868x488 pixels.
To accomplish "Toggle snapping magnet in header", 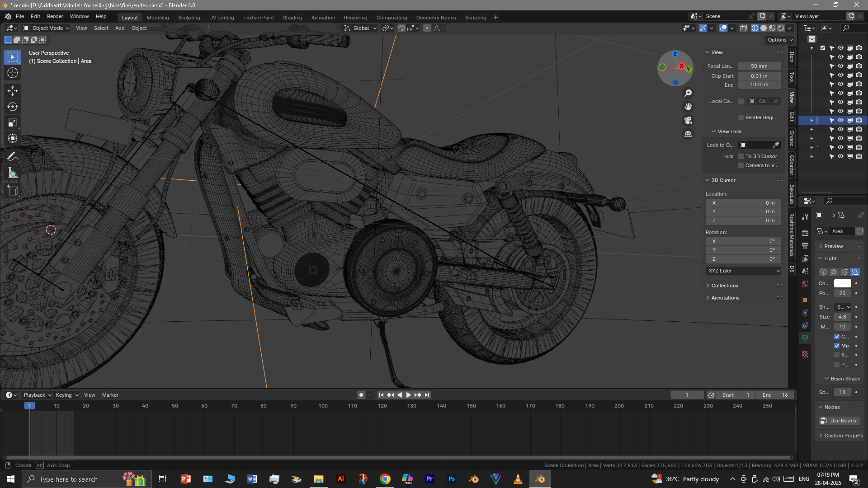I will 401,28.
